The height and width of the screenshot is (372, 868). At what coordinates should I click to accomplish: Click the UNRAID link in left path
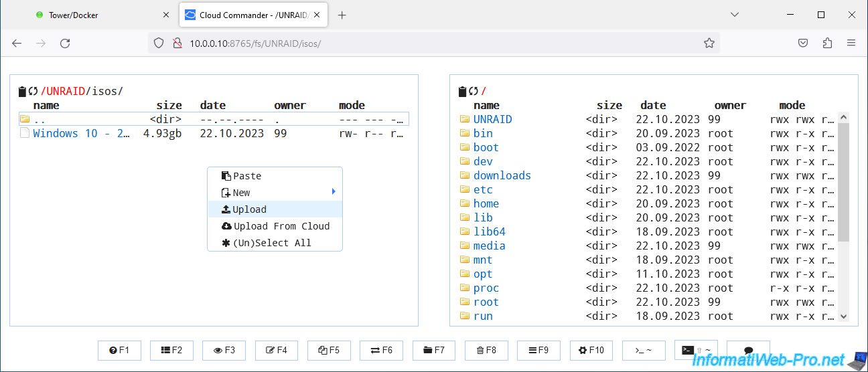tap(64, 92)
